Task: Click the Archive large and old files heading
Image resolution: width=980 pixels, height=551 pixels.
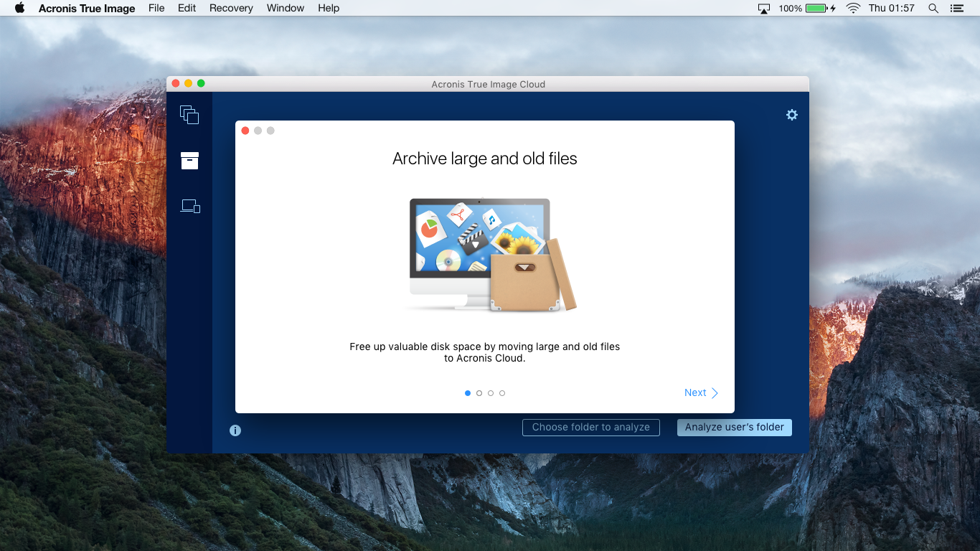Action: click(x=485, y=159)
